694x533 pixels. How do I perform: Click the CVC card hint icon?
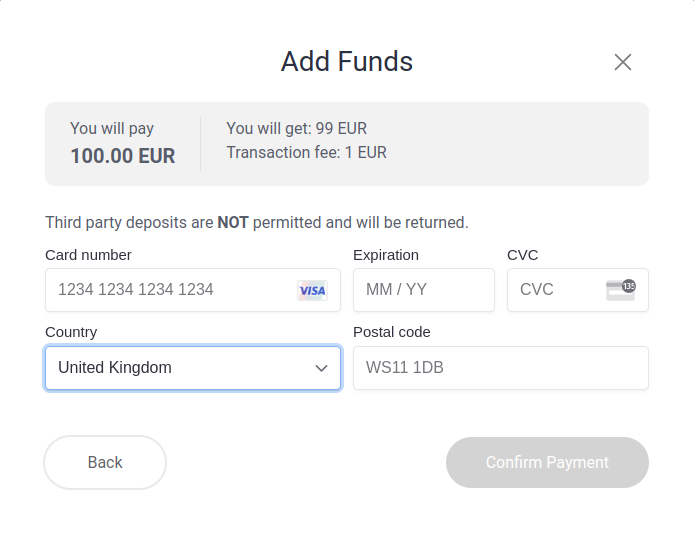click(621, 290)
